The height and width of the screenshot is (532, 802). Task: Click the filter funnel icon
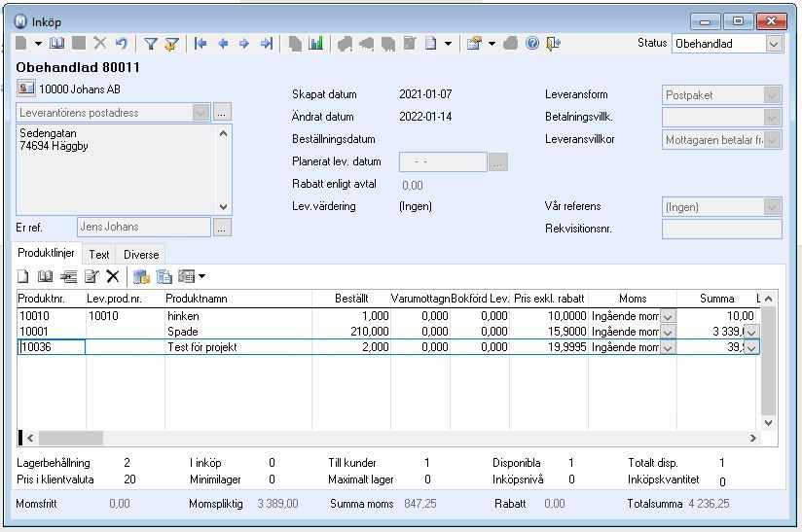click(x=150, y=44)
